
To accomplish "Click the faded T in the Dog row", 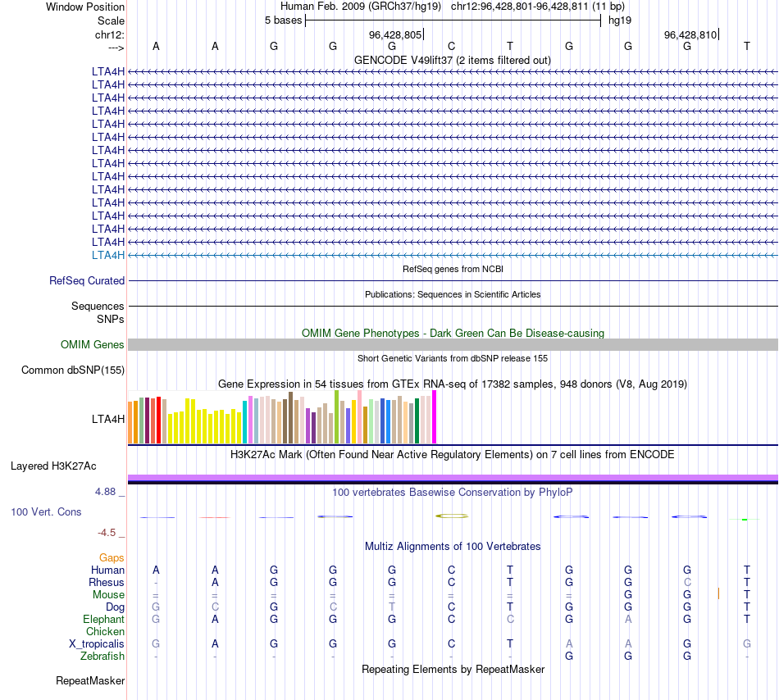I will [x=392, y=607].
